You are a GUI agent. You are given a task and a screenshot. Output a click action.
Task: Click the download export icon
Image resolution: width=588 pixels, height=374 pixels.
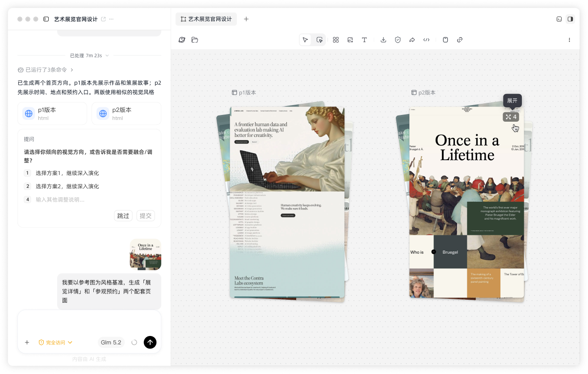(383, 40)
